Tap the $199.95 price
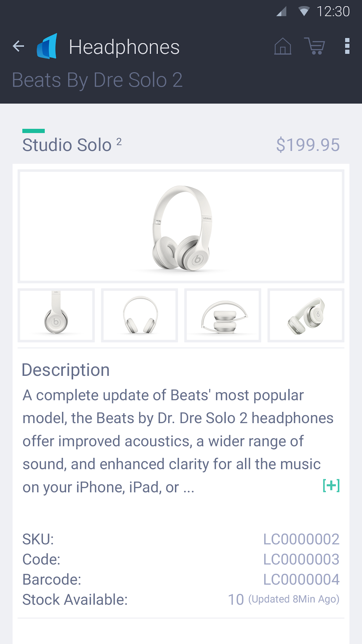 [308, 145]
